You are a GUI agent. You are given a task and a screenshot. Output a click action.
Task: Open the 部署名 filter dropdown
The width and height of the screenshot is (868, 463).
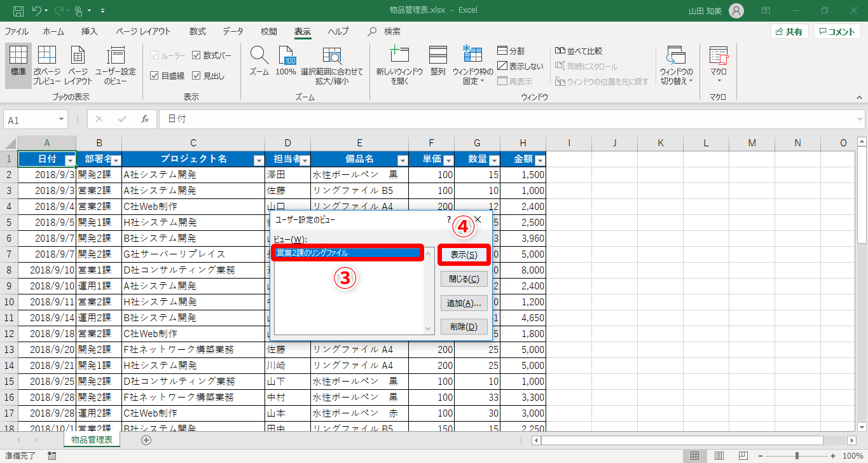pos(116,160)
